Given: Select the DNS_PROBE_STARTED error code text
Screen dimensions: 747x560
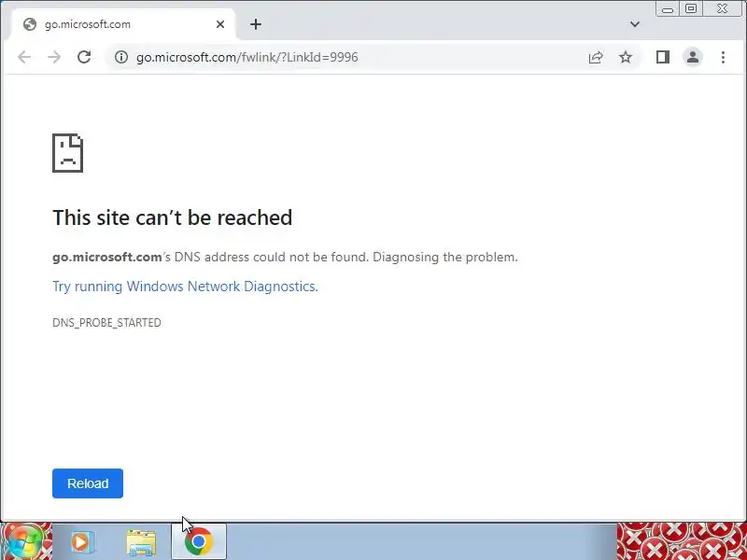Looking at the screenshot, I should coord(106,322).
